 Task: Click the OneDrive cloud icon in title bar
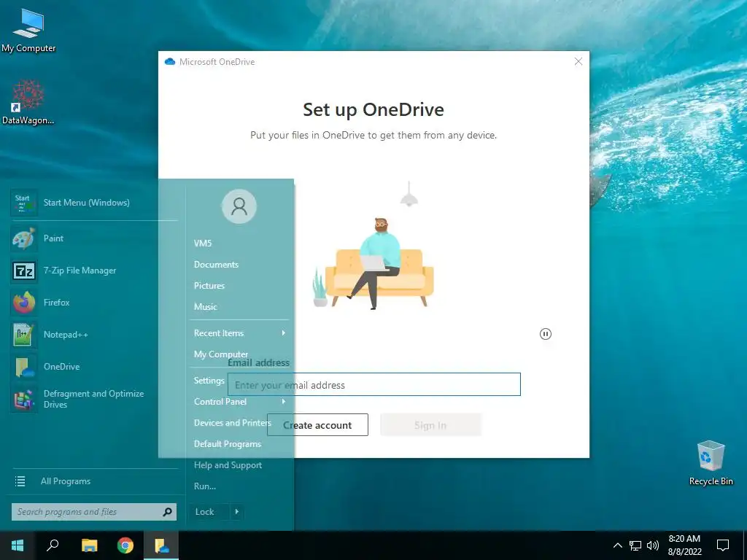tap(169, 62)
